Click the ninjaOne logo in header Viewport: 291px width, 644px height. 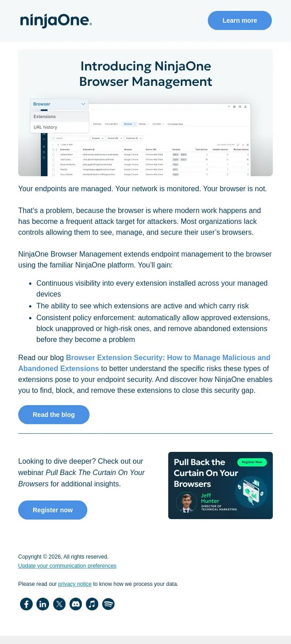coord(56,20)
